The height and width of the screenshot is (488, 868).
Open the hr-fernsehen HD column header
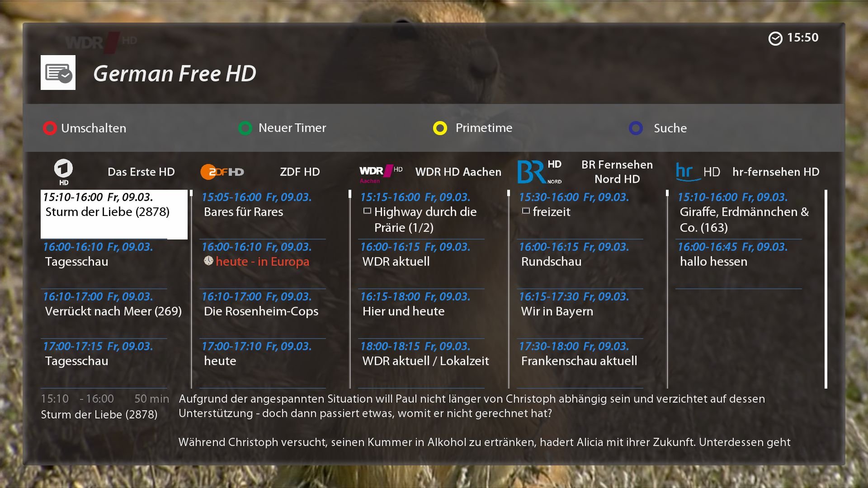point(776,172)
